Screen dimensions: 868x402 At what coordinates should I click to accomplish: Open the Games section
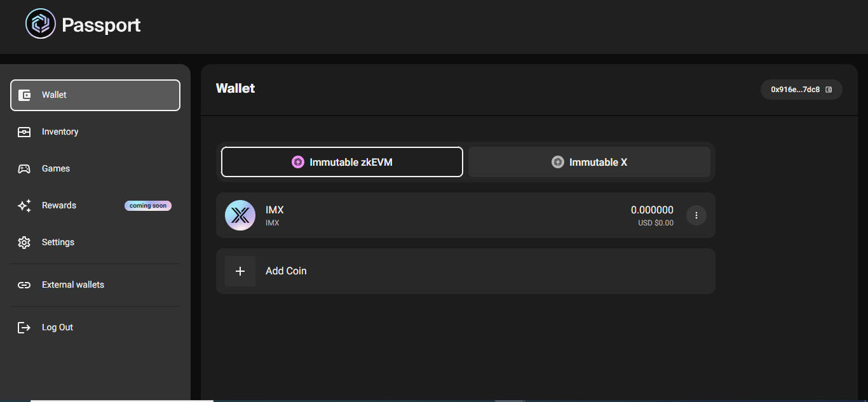pyautogui.click(x=95, y=169)
